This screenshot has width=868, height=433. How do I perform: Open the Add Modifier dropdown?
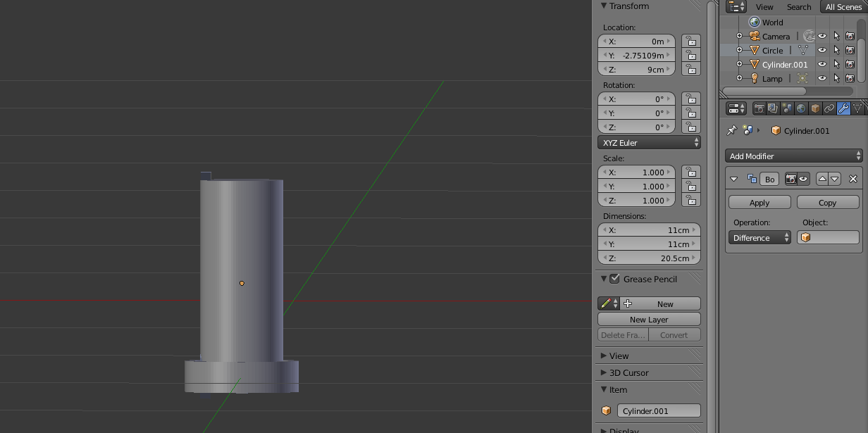point(794,156)
